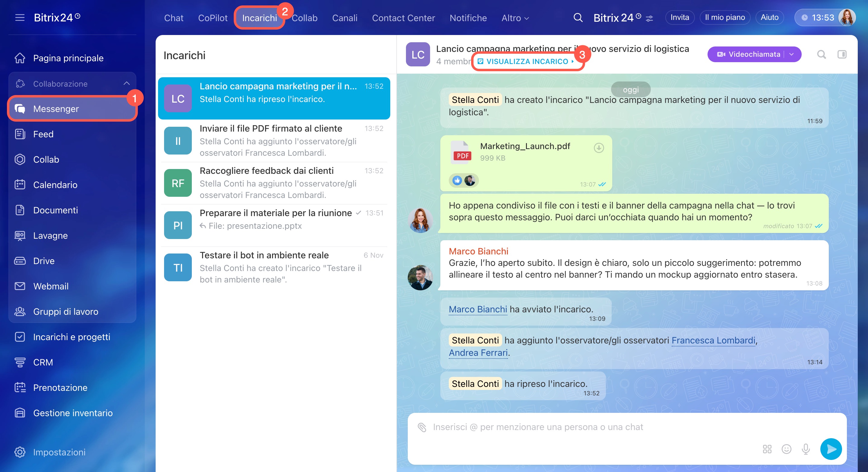
Task: Collapse the Collaborazione section
Action: pyautogui.click(x=126, y=84)
